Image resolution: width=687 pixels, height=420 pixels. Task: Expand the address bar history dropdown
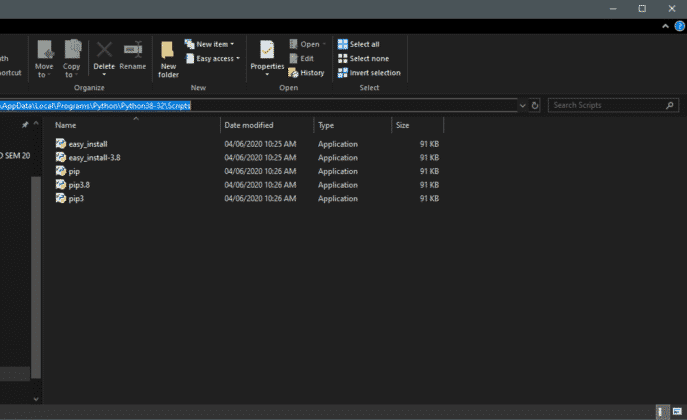523,105
